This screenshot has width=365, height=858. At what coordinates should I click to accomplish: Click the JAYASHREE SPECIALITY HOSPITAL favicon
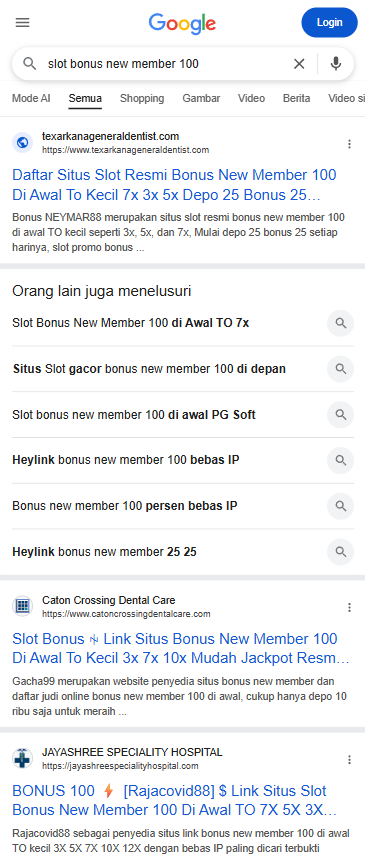(x=22, y=758)
